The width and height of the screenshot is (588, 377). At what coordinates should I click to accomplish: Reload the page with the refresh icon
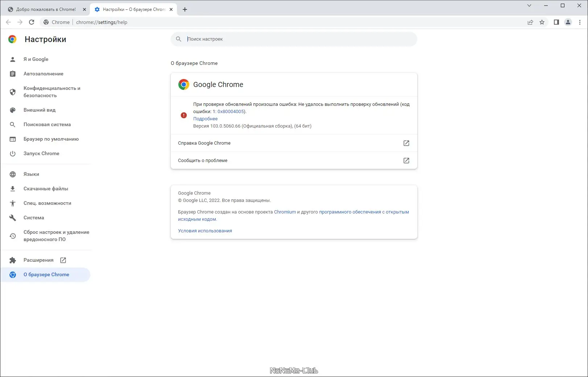pos(32,22)
